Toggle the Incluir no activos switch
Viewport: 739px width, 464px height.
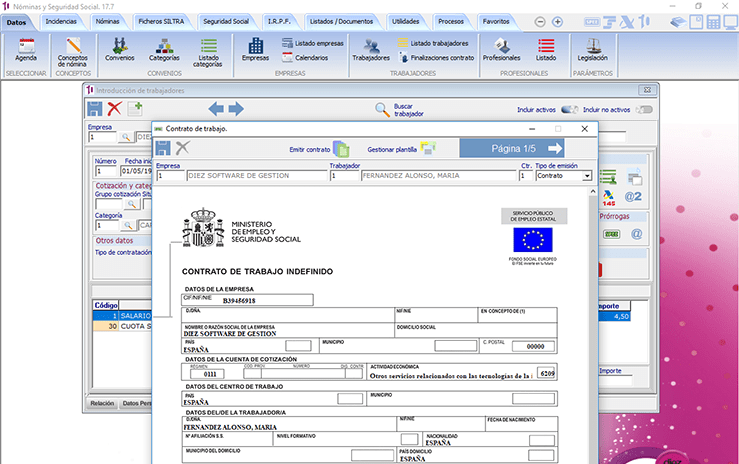643,110
